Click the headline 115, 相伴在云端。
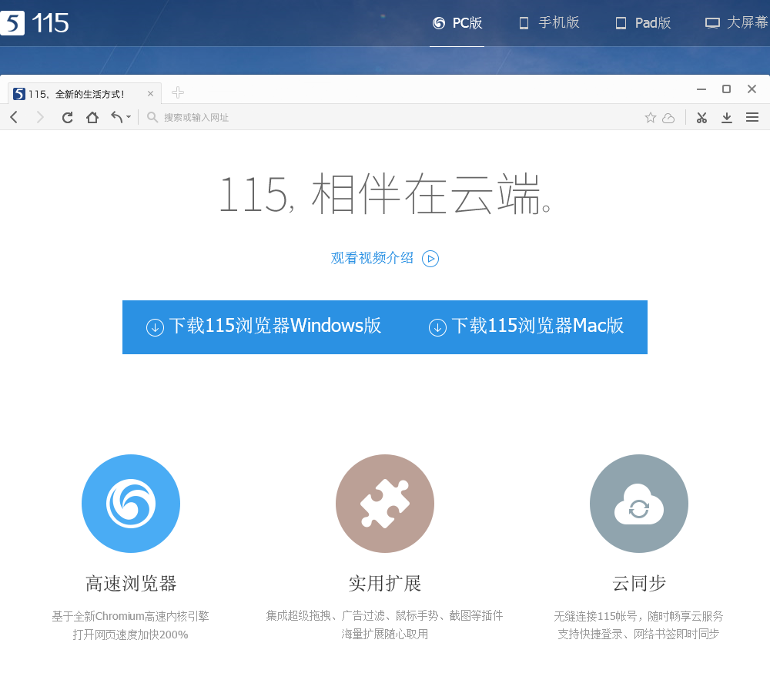Screen dimensions: 770x700 [x=386, y=194]
